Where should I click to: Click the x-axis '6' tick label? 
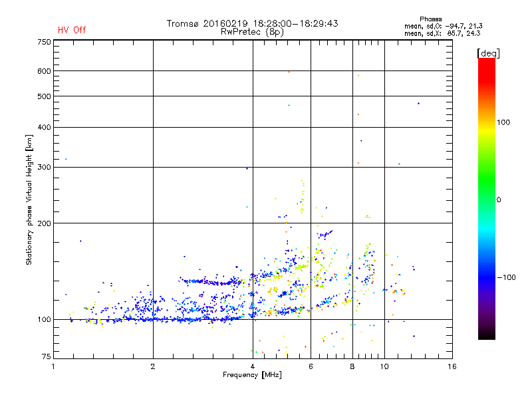coord(311,366)
